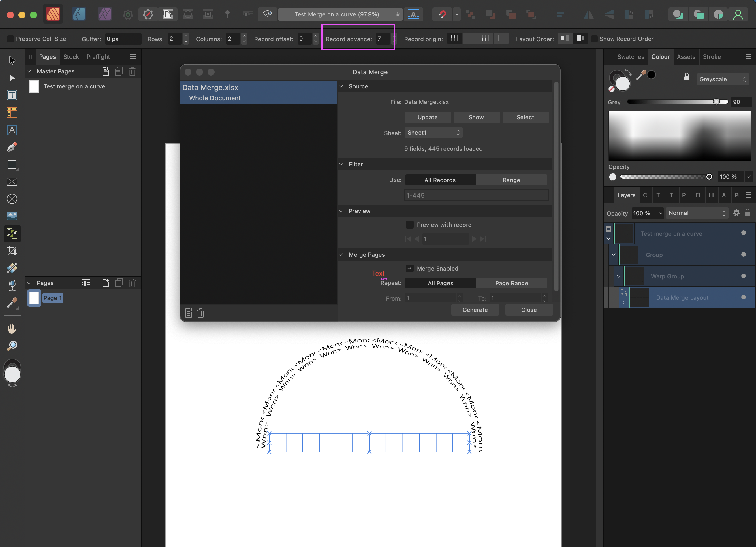Open the Affinity Photo persona icon
The image size is (756, 547).
pyautogui.click(x=105, y=14)
